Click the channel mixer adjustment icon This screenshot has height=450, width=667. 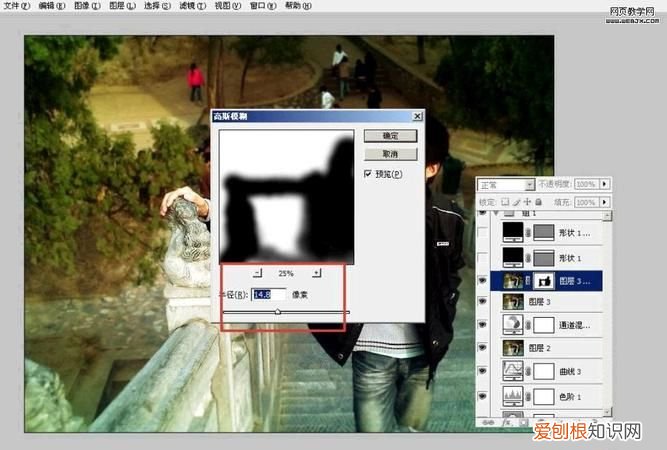coord(513,325)
